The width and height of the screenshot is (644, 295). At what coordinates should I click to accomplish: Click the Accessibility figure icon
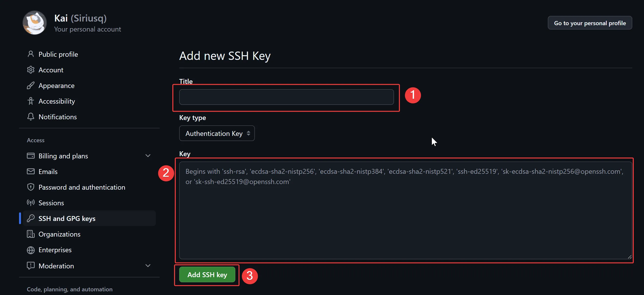pos(31,101)
